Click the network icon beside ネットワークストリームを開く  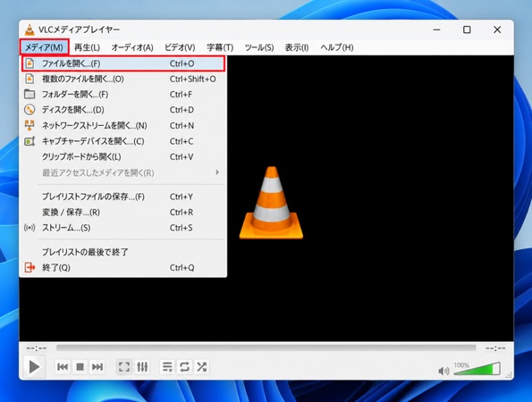pos(30,125)
